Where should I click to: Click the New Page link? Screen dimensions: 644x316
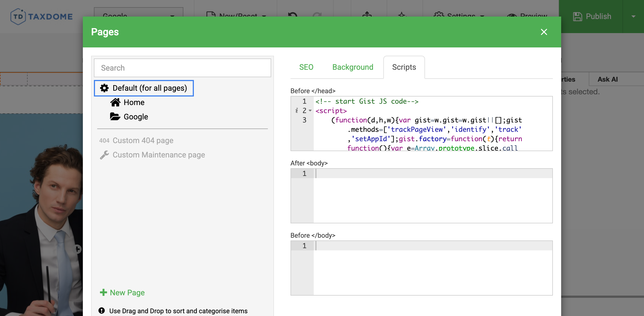point(127,293)
